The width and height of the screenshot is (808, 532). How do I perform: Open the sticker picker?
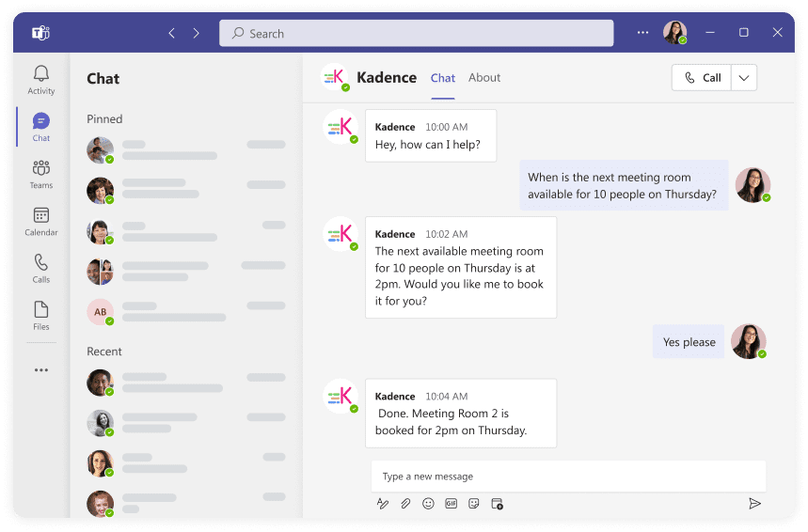pos(473,503)
